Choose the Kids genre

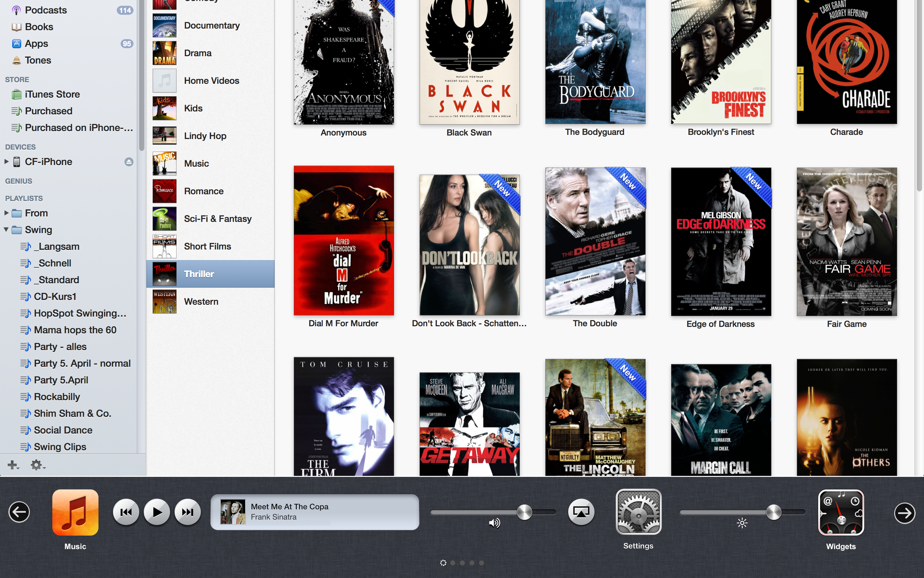[210, 108]
